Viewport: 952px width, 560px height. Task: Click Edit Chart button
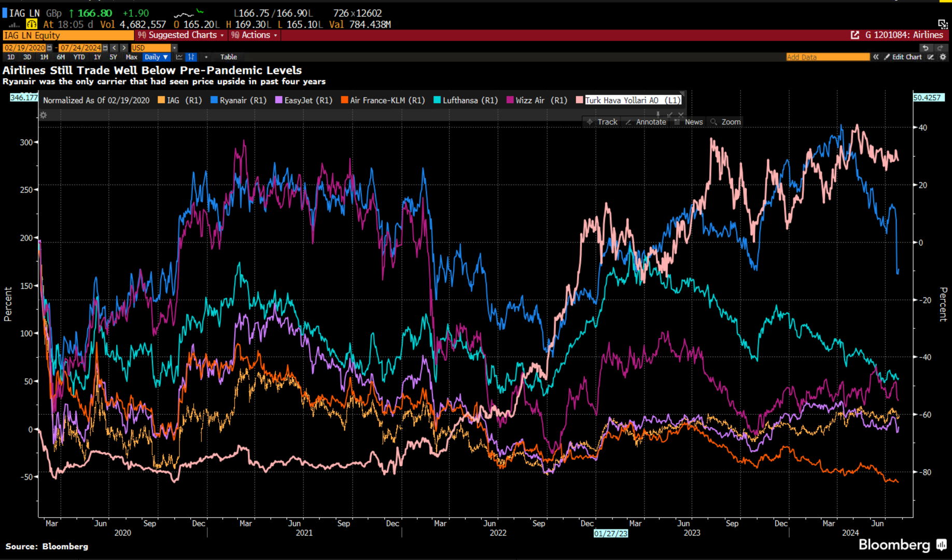click(x=903, y=57)
